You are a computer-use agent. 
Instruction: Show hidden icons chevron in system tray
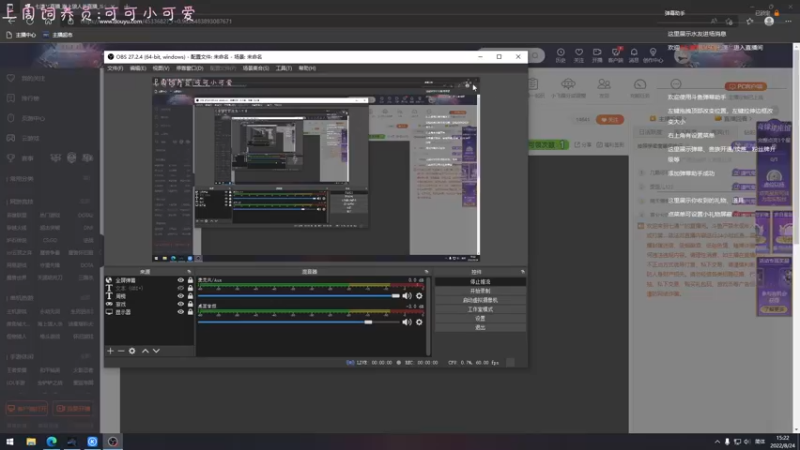717,442
